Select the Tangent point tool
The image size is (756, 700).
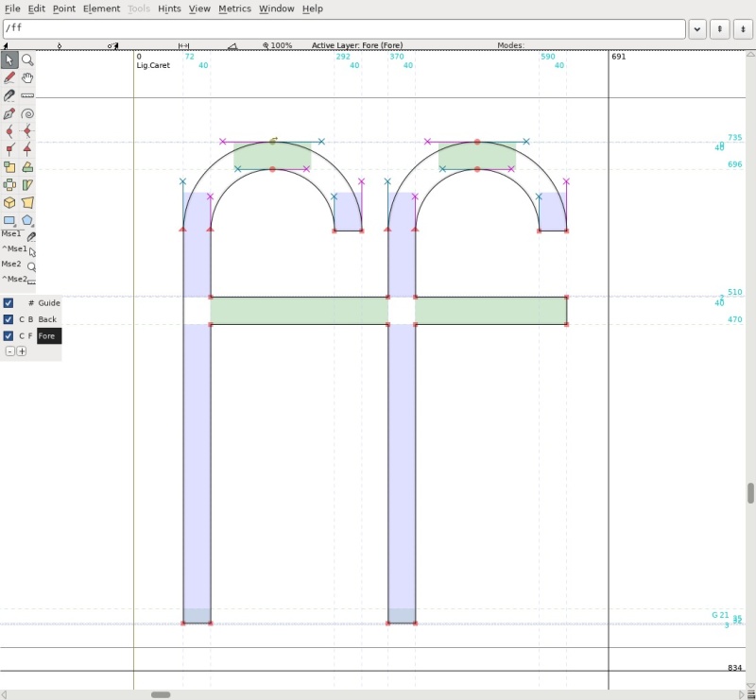(x=27, y=149)
